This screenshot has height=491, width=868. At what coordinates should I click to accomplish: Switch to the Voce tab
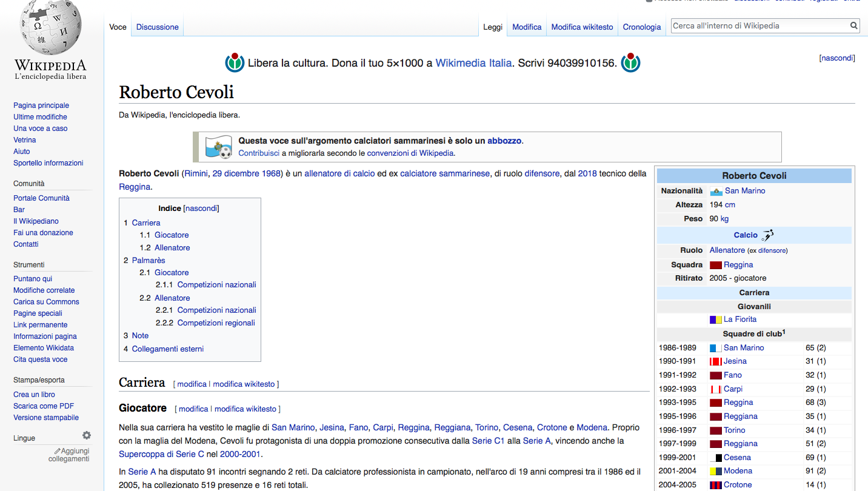118,27
